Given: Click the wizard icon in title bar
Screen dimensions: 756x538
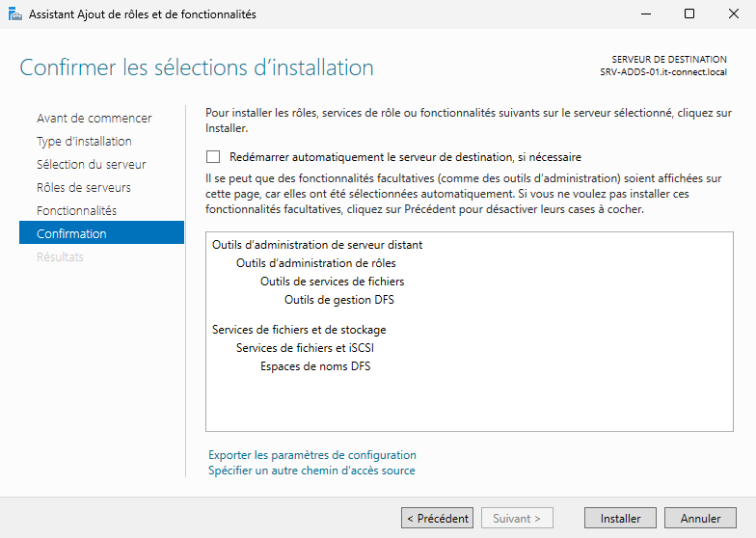Looking at the screenshot, I should tap(15, 14).
